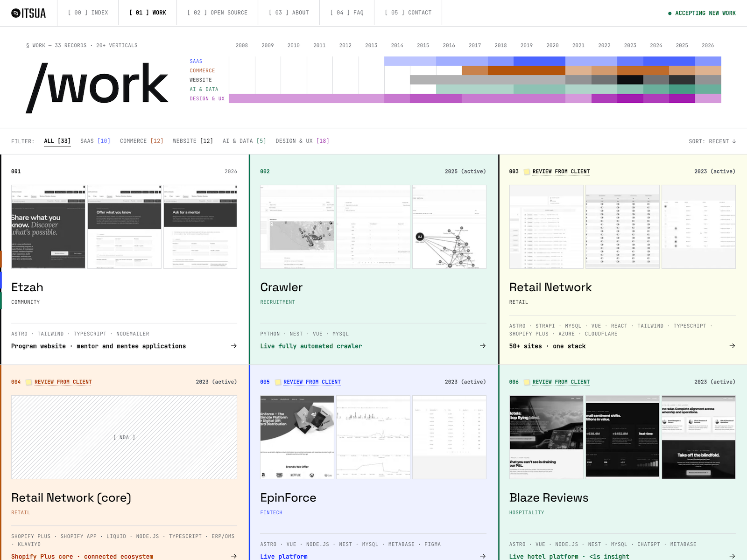Select the Work nav item
Image resolution: width=747 pixels, height=560 pixels.
click(x=148, y=13)
